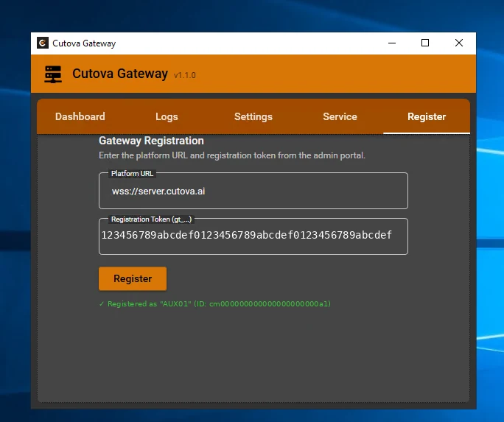Focus the Platform URL input field
This screenshot has width=504, height=422.
tap(253, 191)
